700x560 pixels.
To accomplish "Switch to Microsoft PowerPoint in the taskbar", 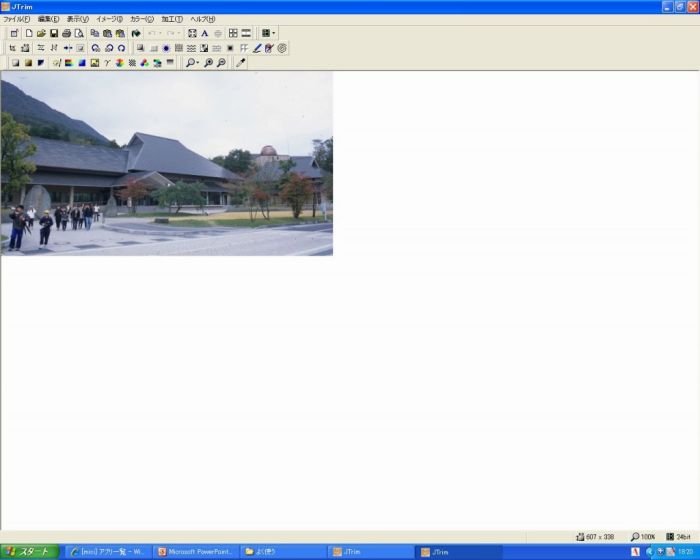I will 196,551.
